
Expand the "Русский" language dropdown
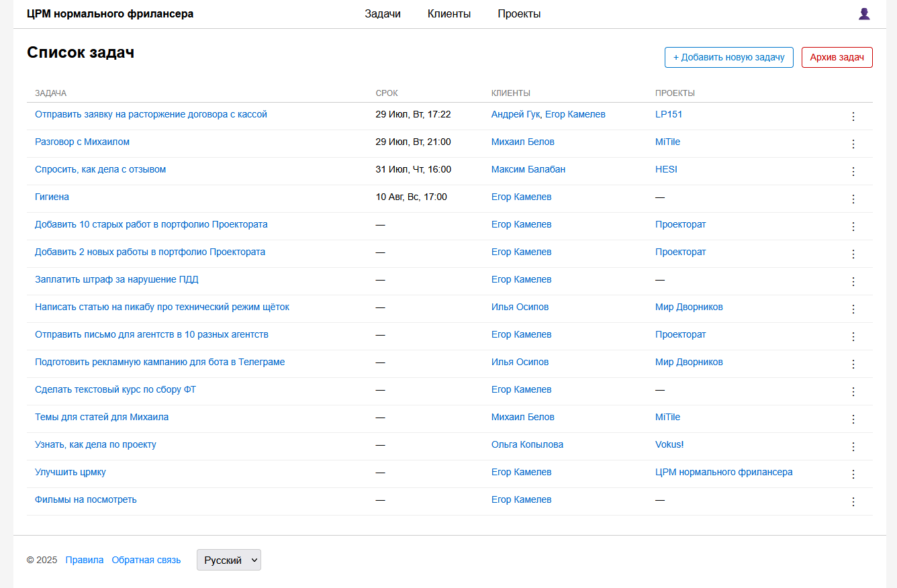click(228, 560)
